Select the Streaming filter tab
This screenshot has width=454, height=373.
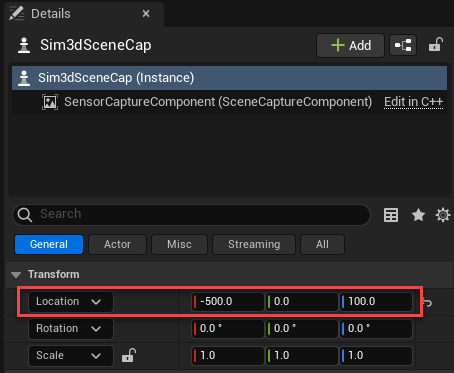click(254, 244)
